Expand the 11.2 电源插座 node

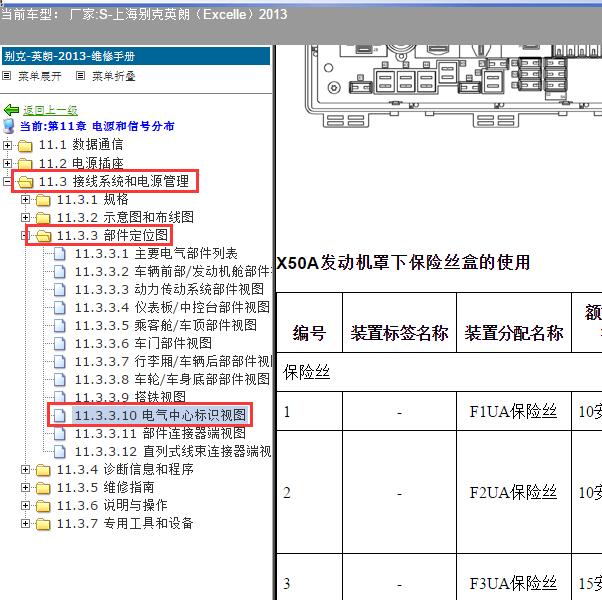pos(7,163)
